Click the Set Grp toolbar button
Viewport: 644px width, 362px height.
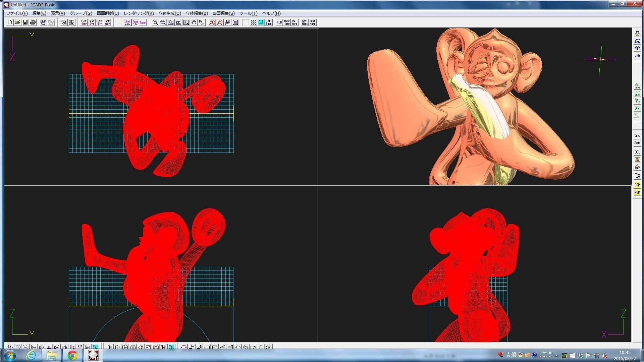84,22
